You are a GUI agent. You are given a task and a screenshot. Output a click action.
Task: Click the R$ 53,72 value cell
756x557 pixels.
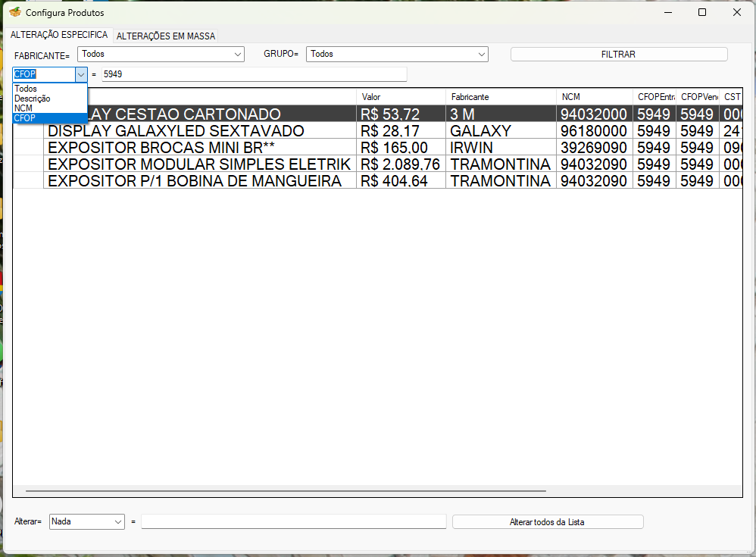(x=401, y=114)
